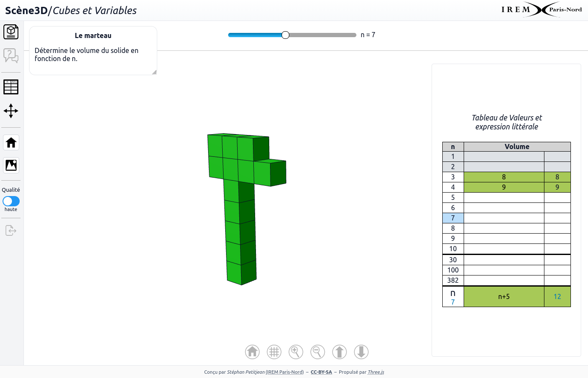Click the resize handle of the instruction box
Image resolution: width=588 pixels, height=378 pixels.
(154, 72)
